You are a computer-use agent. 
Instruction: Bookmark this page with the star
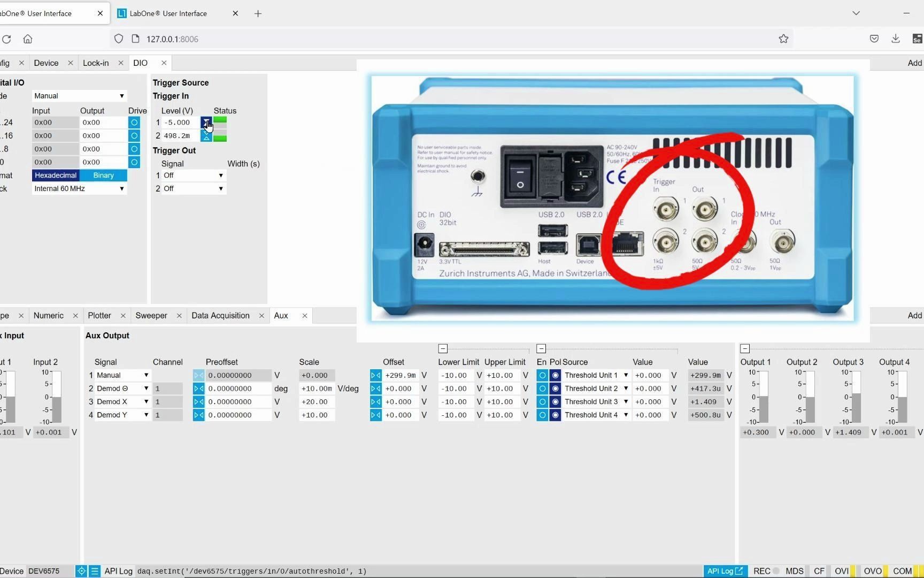[x=783, y=39]
